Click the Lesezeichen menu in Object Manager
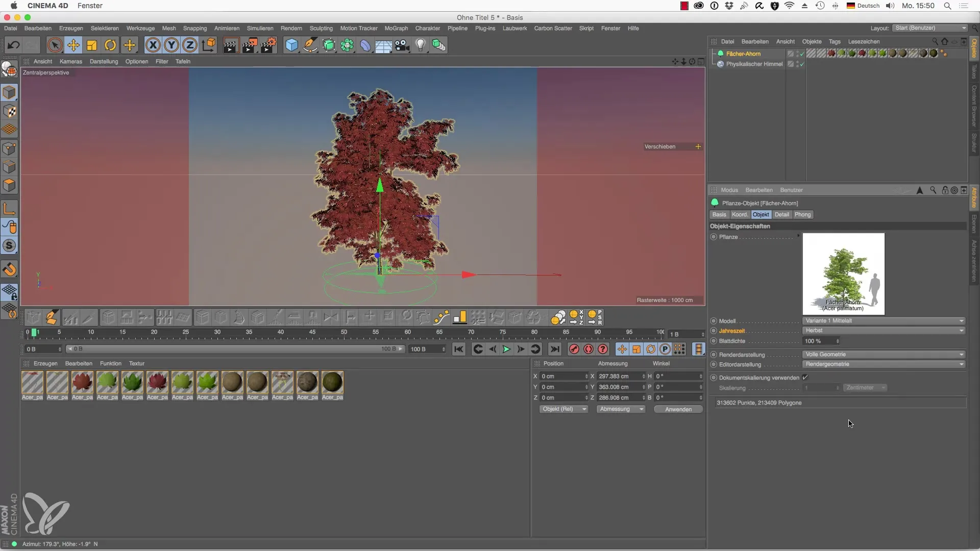Viewport: 980px width, 551px height. (864, 42)
